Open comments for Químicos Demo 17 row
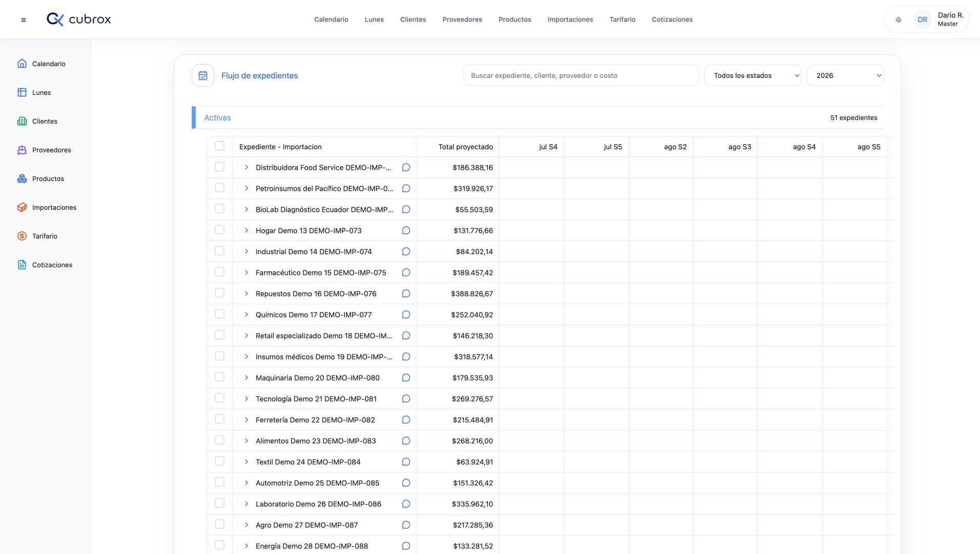 (406, 314)
